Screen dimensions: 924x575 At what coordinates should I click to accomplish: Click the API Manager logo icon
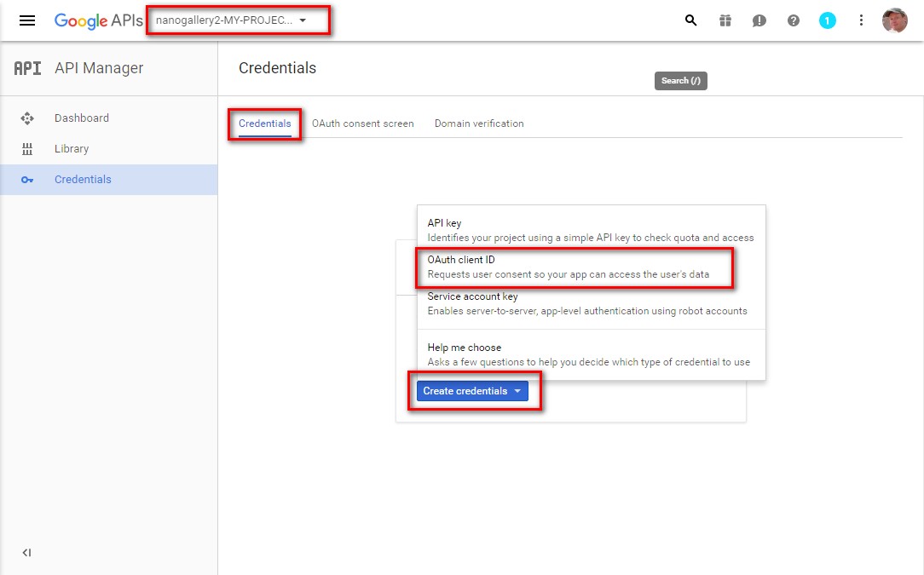tap(27, 68)
